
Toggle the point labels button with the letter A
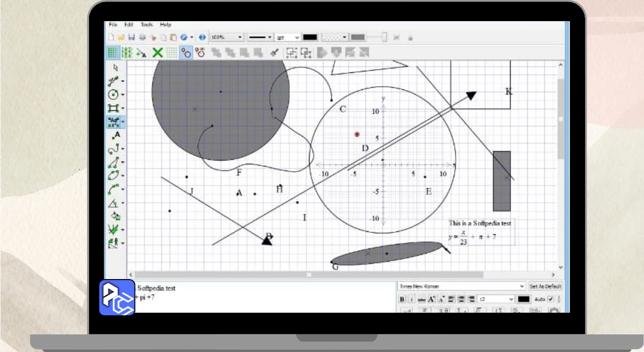141,52
